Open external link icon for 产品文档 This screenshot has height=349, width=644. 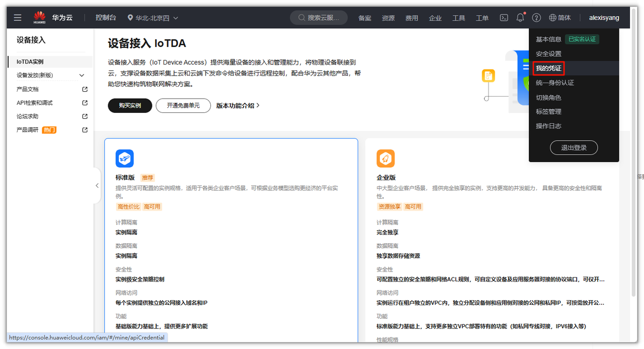(85, 89)
